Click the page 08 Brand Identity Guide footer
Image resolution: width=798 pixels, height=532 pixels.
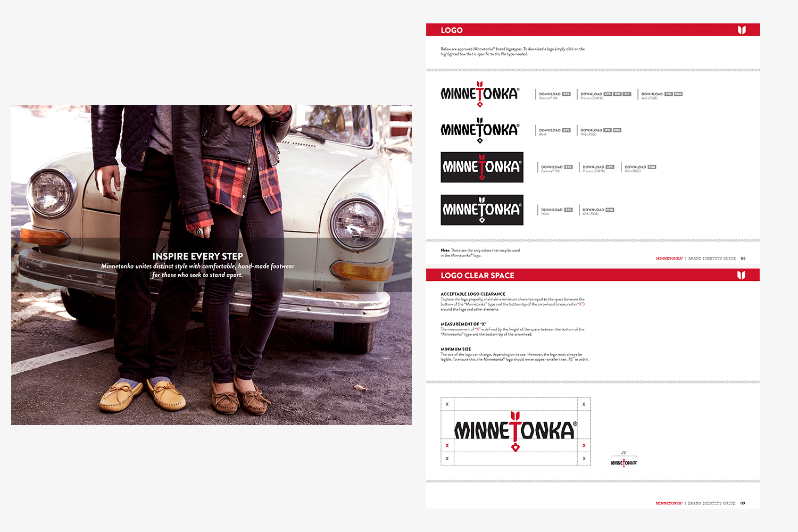click(x=701, y=259)
